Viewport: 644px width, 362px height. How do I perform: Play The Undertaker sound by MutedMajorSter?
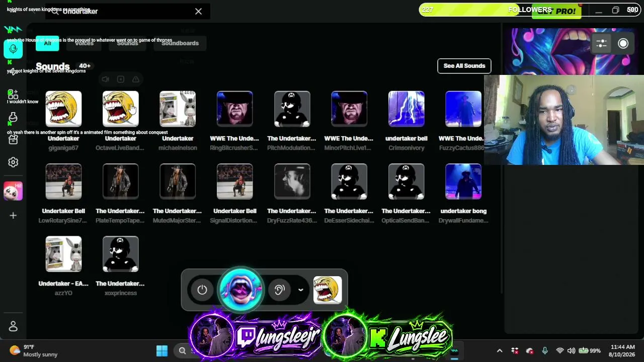(x=178, y=182)
